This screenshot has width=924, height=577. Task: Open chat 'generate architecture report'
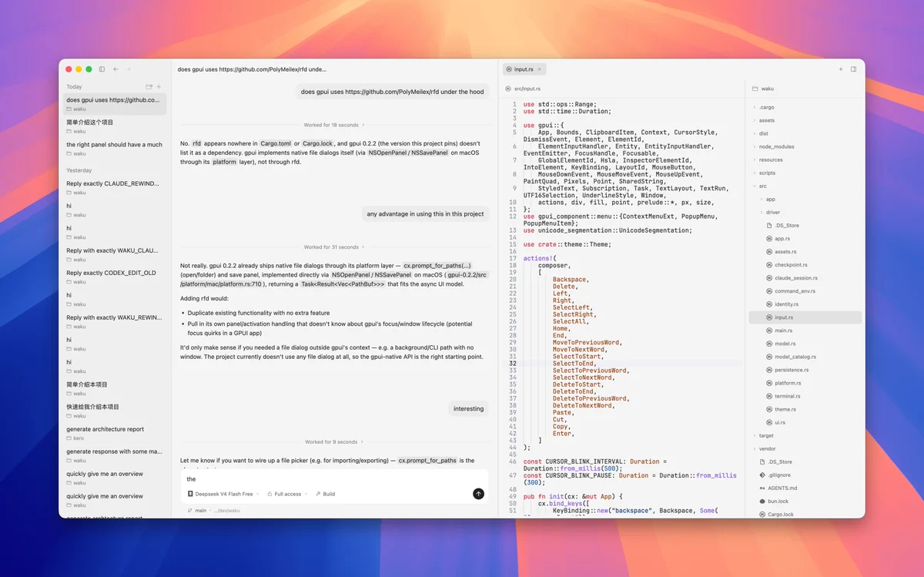point(114,433)
